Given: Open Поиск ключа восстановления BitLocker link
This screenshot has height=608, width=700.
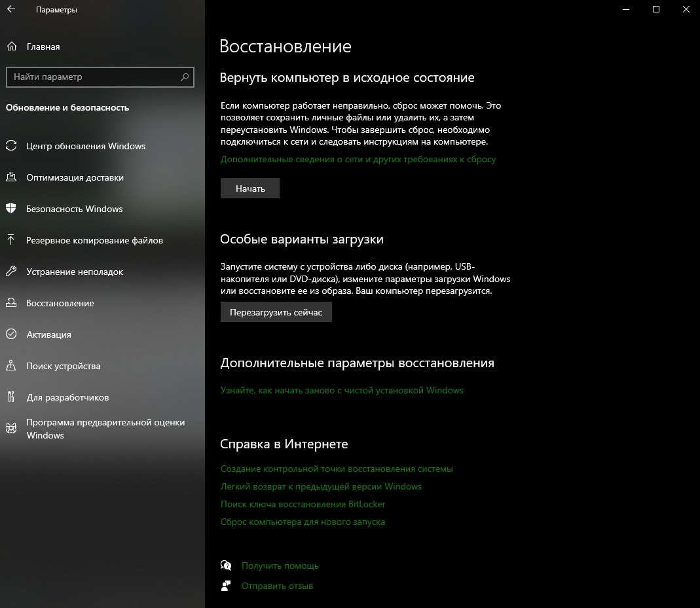Looking at the screenshot, I should pos(303,504).
